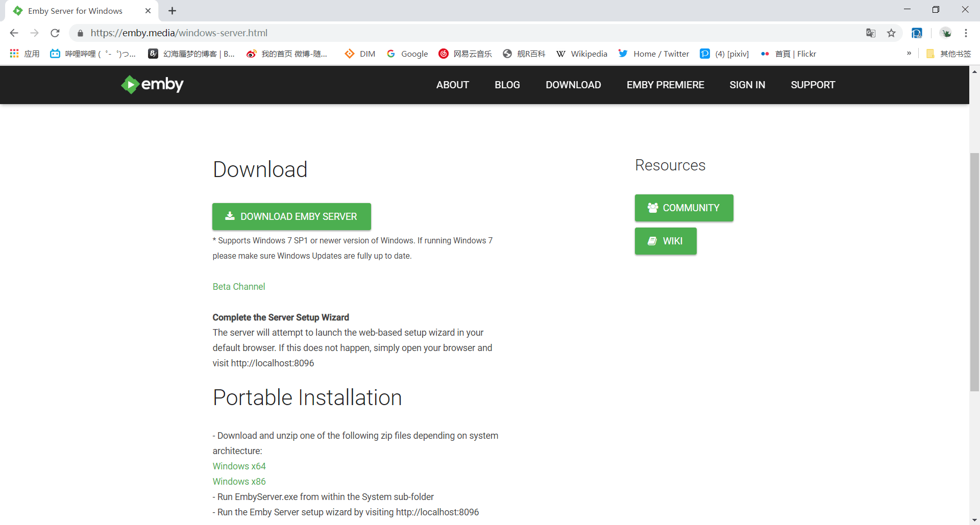This screenshot has width=980, height=525.
Task: Open the Google Translate icon in address bar
Action: tap(871, 33)
